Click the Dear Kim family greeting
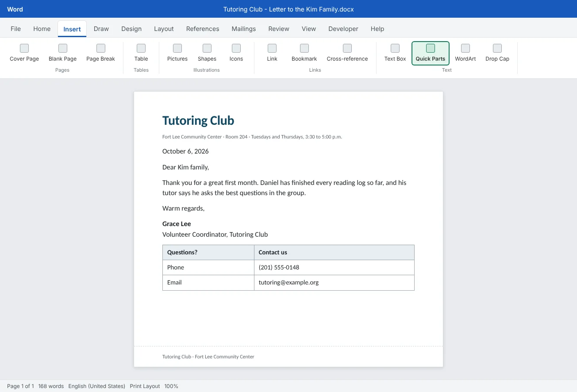The height and width of the screenshot is (392, 577). pyautogui.click(x=185, y=167)
